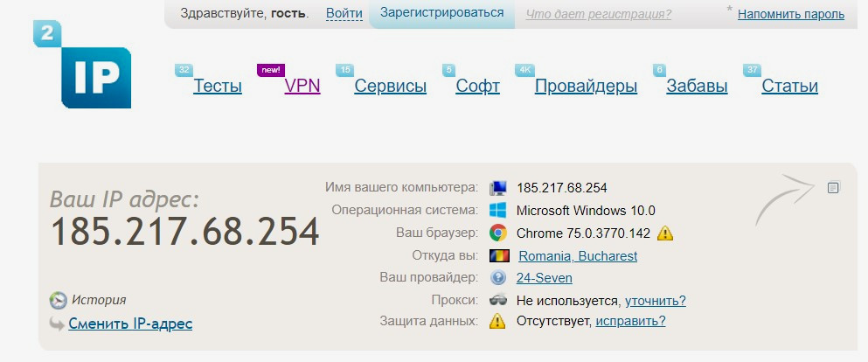This screenshot has width=868, height=362.
Task: Click the уточнить proxy link
Action: (656, 301)
